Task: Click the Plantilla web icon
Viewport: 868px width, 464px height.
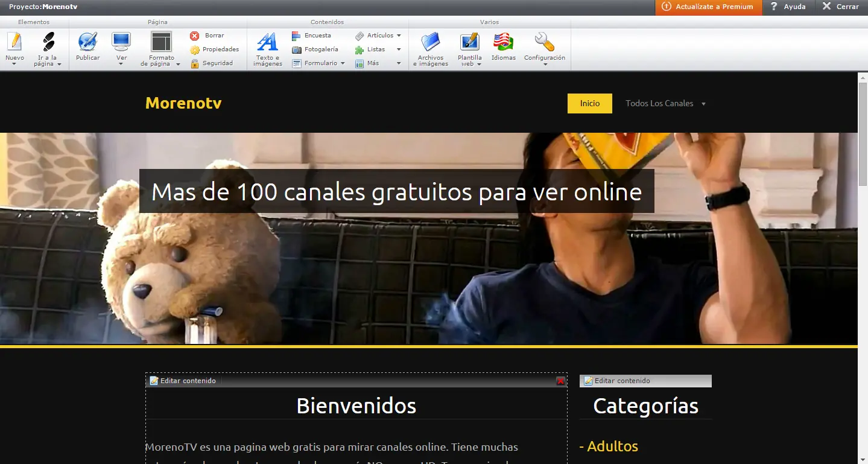Action: [469, 42]
